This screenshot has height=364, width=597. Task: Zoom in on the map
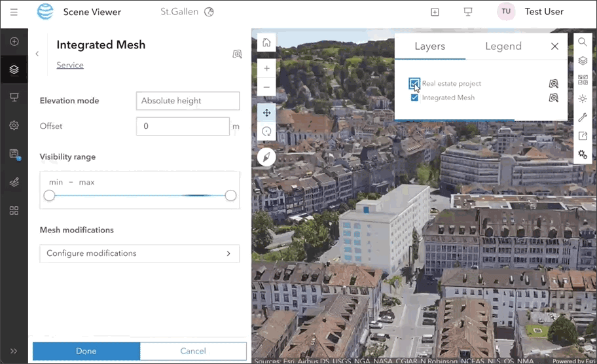click(x=266, y=68)
